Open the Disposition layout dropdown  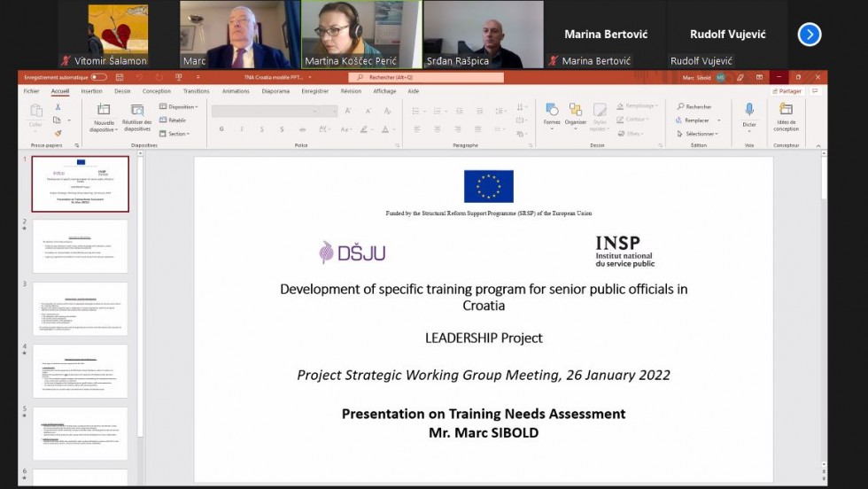(178, 106)
